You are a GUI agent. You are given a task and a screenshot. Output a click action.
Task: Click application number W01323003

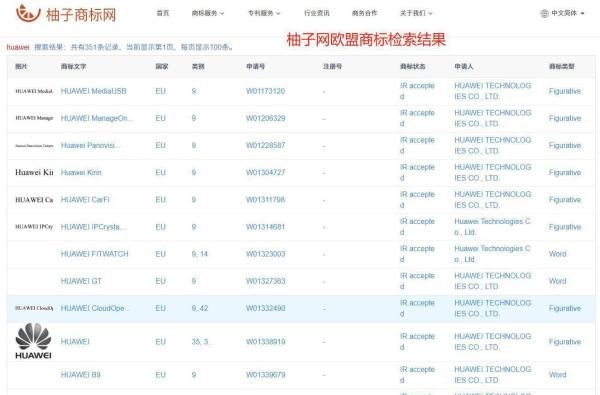266,254
